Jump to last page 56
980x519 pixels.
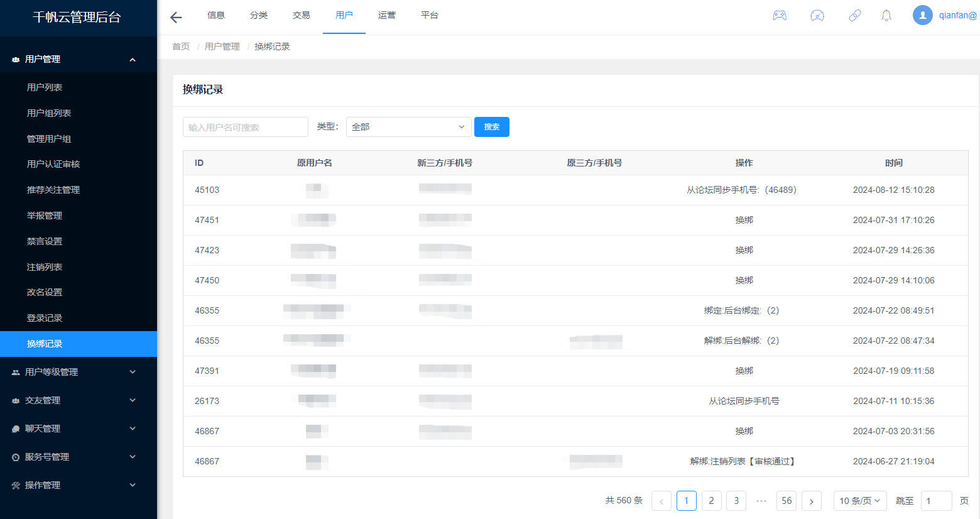[x=787, y=501]
